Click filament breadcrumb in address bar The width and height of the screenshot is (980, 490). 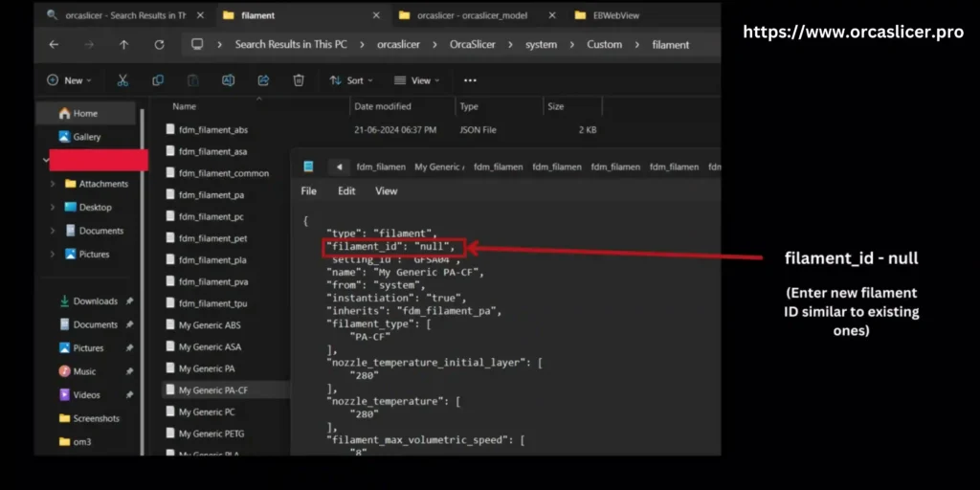coord(671,44)
